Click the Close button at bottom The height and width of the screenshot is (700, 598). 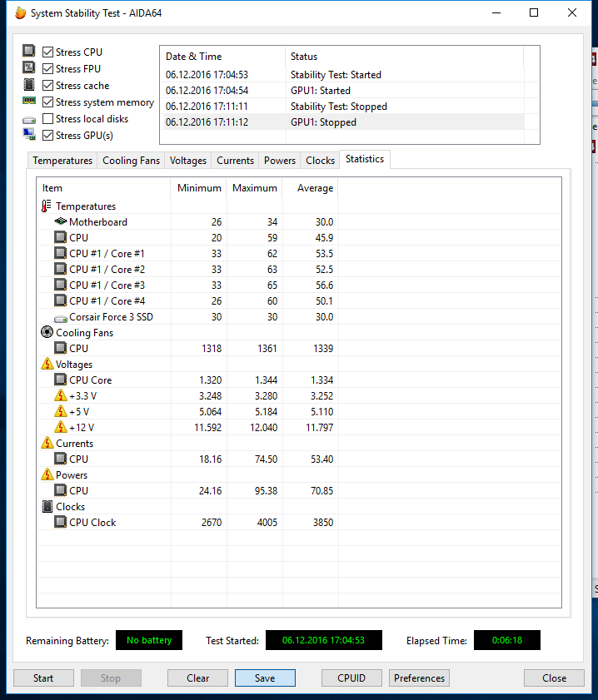554,678
